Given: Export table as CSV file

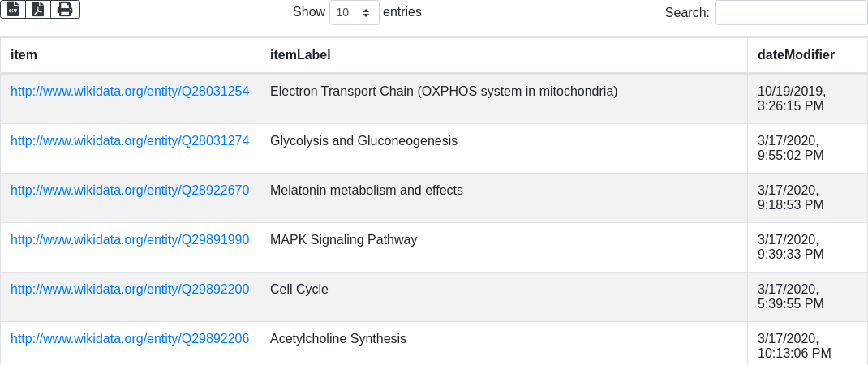Looking at the screenshot, I should coord(13,10).
